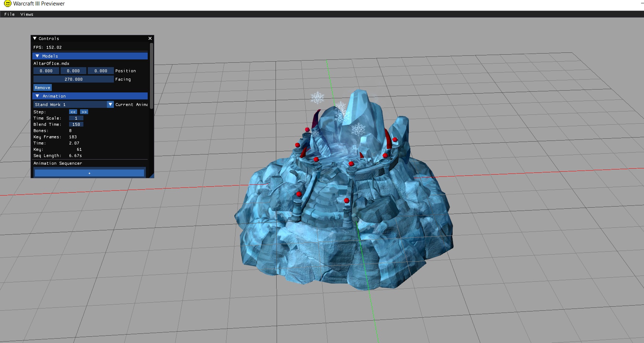Adjust the Facing 270.000 slider
Image resolution: width=644 pixels, height=343 pixels.
pos(73,79)
